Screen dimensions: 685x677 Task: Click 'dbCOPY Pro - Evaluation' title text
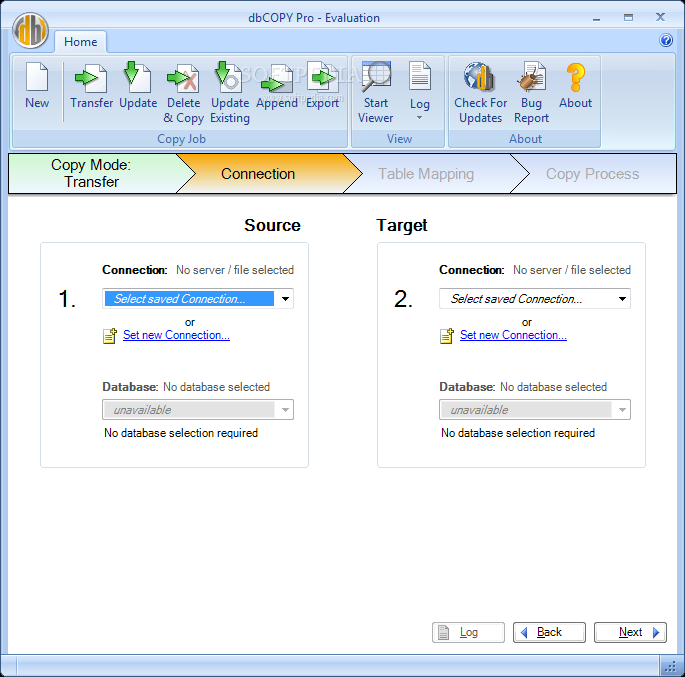click(314, 18)
